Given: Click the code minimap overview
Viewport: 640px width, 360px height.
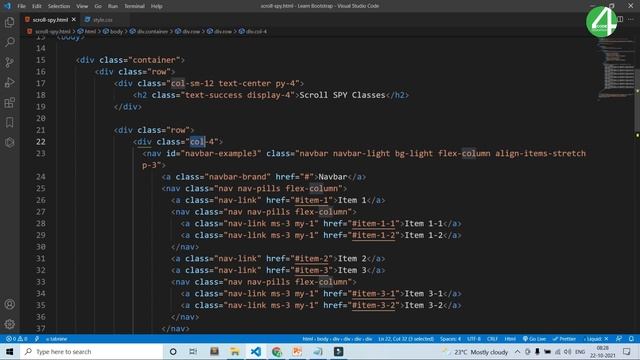Looking at the screenshot, I should (616, 69).
